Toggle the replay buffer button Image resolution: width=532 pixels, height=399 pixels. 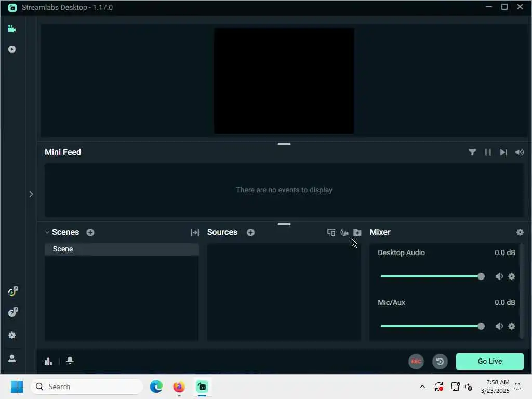(x=440, y=362)
